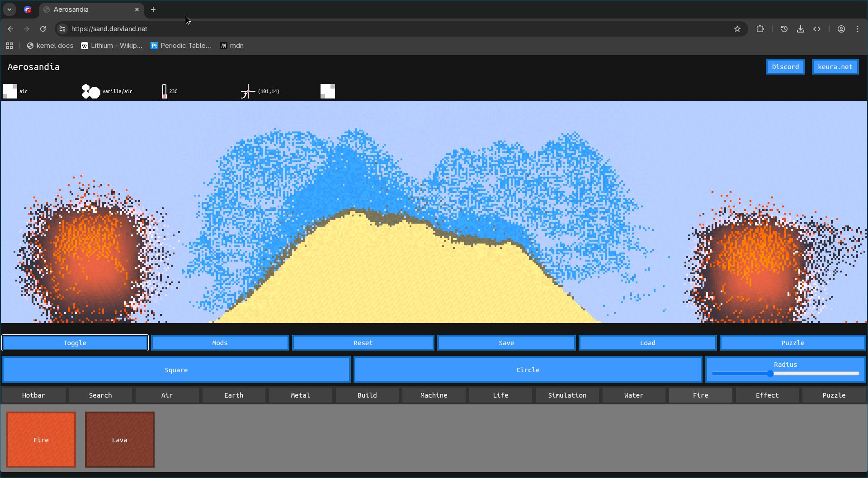868x478 pixels.
Task: Click the crosshair cursor position icon
Action: click(248, 91)
